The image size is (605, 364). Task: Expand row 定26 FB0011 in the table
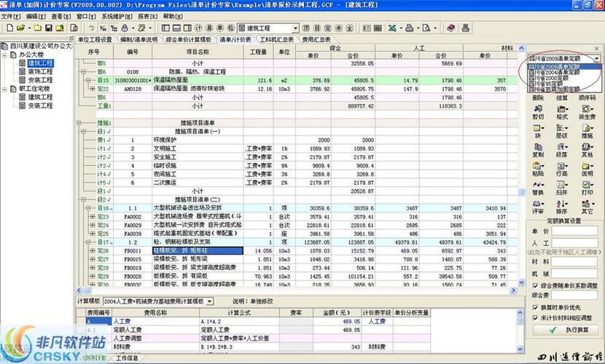click(x=93, y=250)
